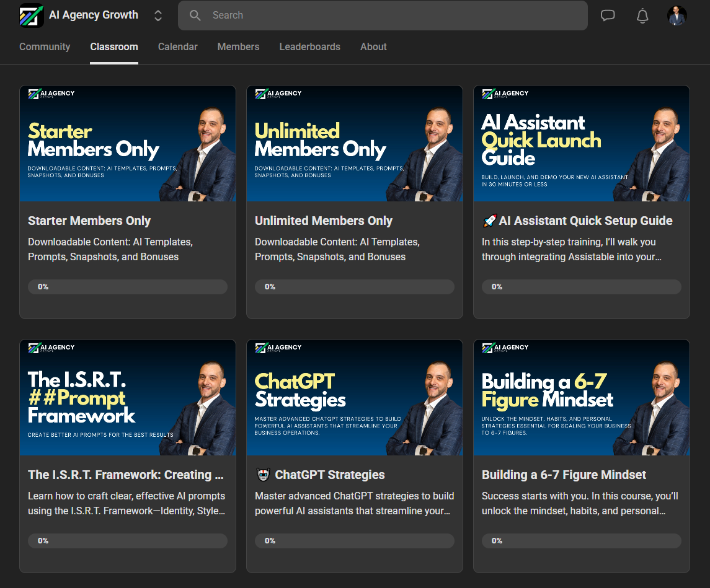Open the Leaderboards tab
The height and width of the screenshot is (588, 710).
309,47
